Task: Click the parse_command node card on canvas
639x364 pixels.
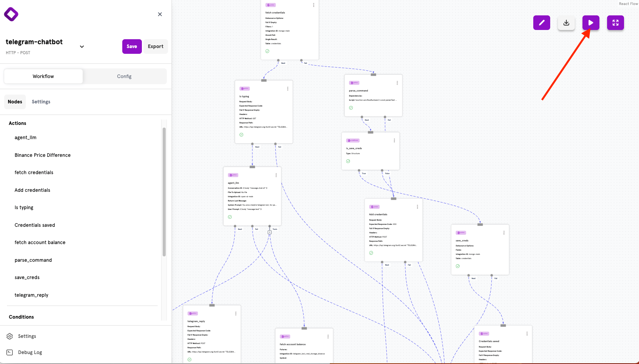Action: pyautogui.click(x=373, y=95)
